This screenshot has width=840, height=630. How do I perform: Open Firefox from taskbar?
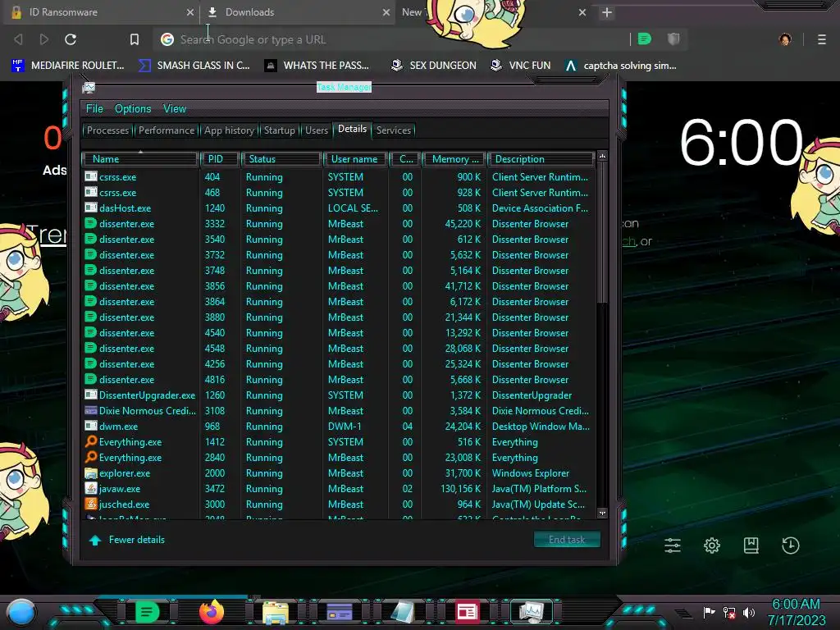click(x=212, y=611)
